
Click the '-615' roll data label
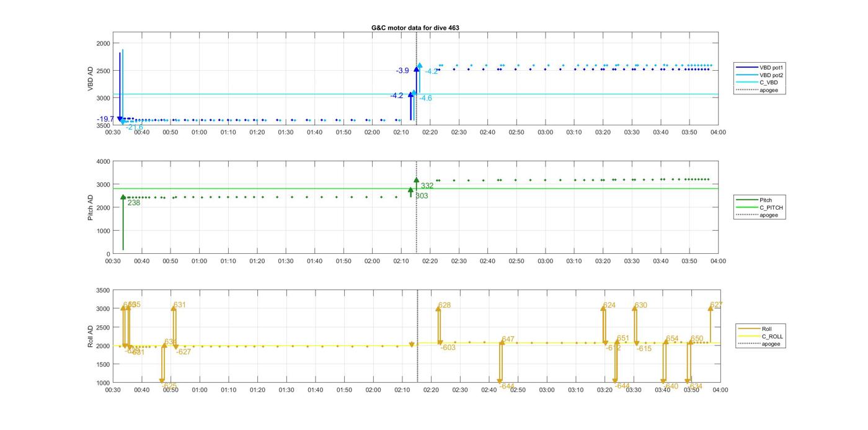click(x=644, y=349)
